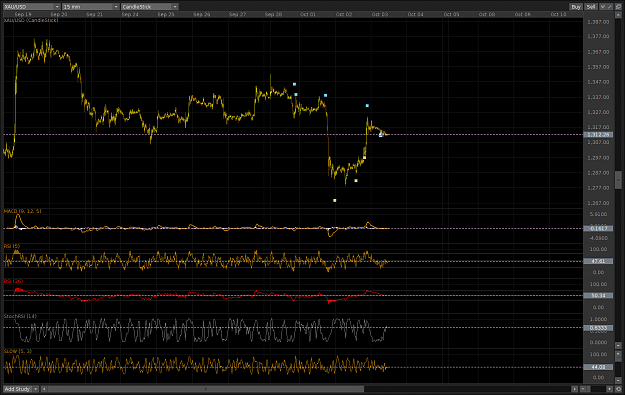Viewport: 625px width, 395px height.
Task: Open the CandleStick chart type dropdown
Action: (149, 7)
